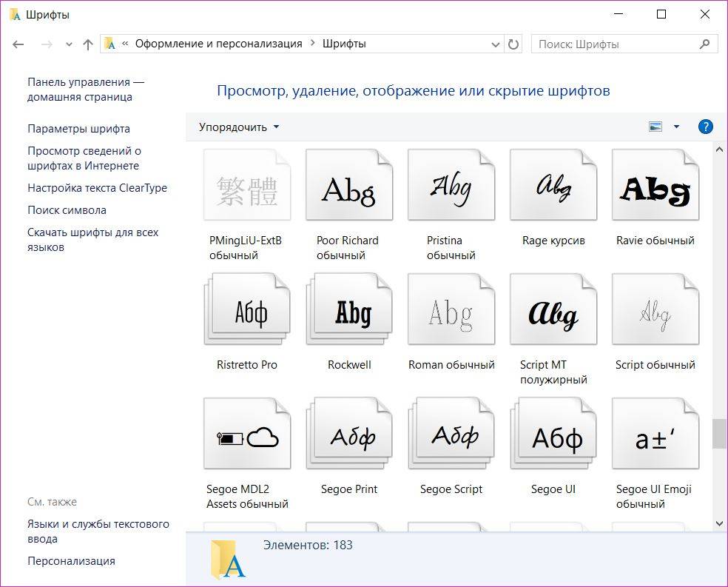
Task: Click the Rockwell label text
Action: point(349,365)
